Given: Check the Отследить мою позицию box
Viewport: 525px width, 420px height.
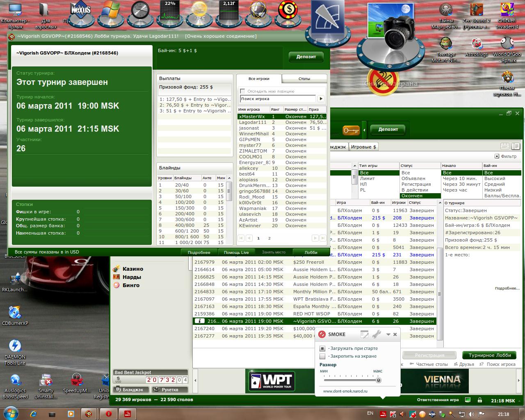Looking at the screenshot, I should (x=242, y=91).
